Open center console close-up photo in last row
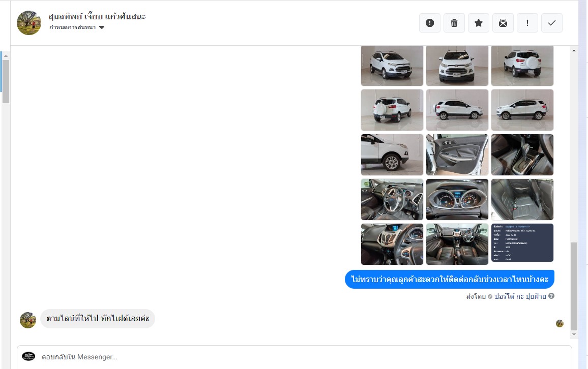588x369 pixels. 392,244
